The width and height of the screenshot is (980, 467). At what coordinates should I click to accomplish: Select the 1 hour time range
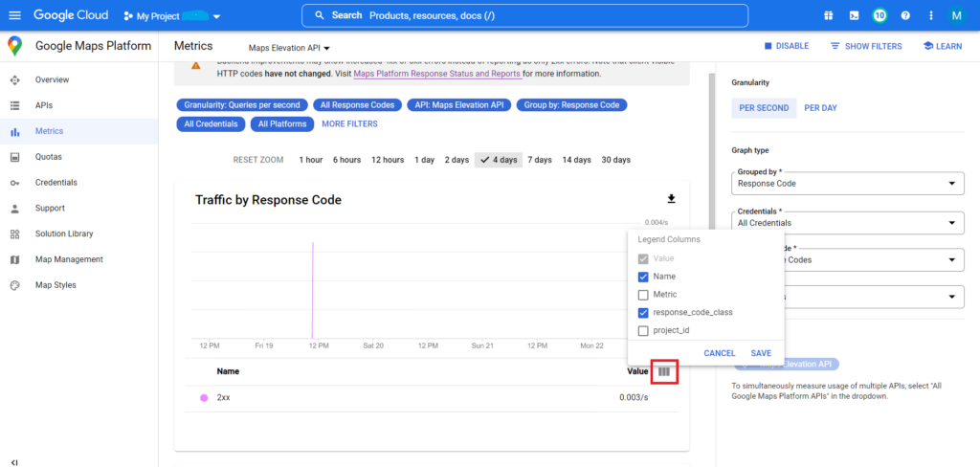click(311, 160)
